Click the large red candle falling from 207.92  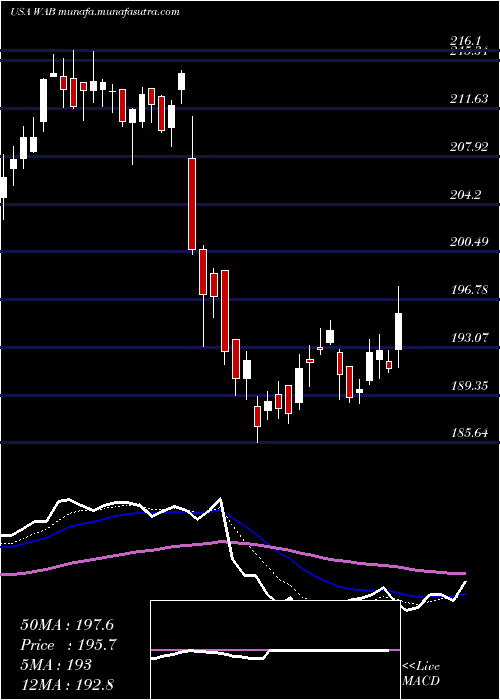[x=192, y=204]
